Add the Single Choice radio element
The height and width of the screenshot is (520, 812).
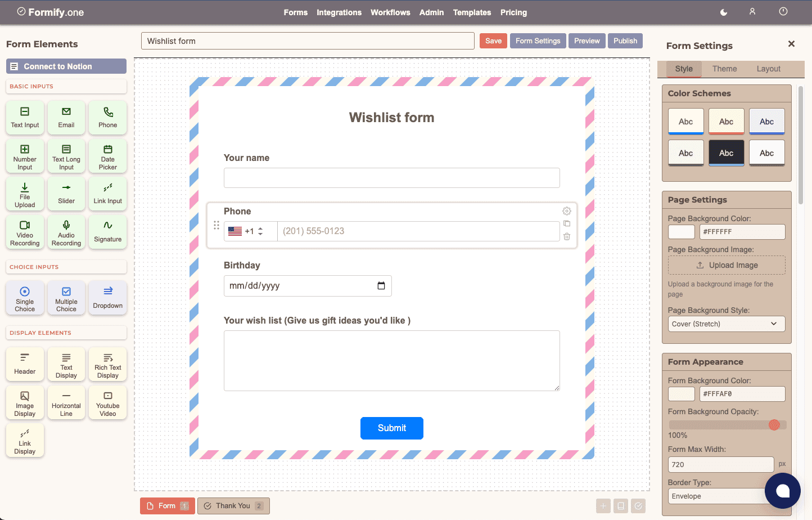point(25,298)
